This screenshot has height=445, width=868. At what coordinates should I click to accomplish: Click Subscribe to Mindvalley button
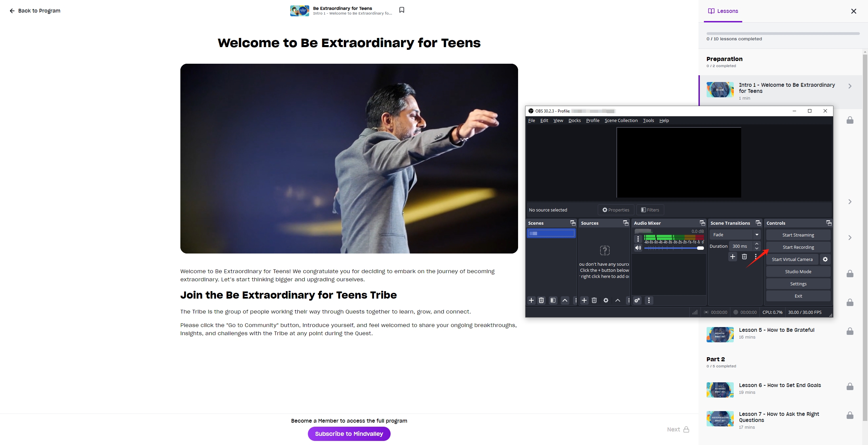pyautogui.click(x=349, y=434)
